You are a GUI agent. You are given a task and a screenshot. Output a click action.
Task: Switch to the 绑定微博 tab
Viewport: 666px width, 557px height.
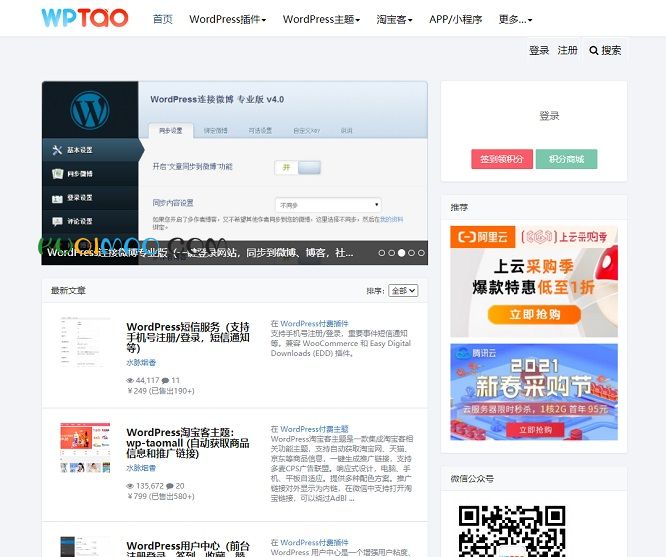pos(216,131)
